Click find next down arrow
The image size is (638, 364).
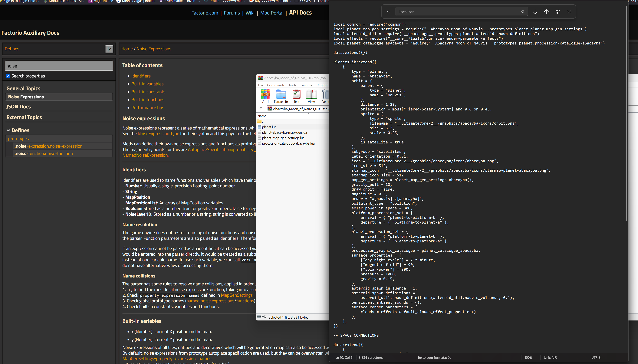535,12
